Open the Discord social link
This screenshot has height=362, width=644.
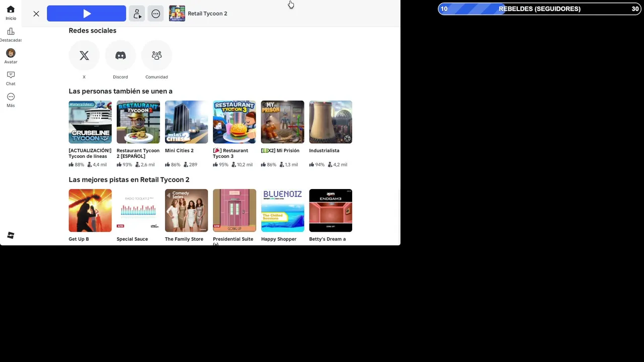[x=120, y=55]
